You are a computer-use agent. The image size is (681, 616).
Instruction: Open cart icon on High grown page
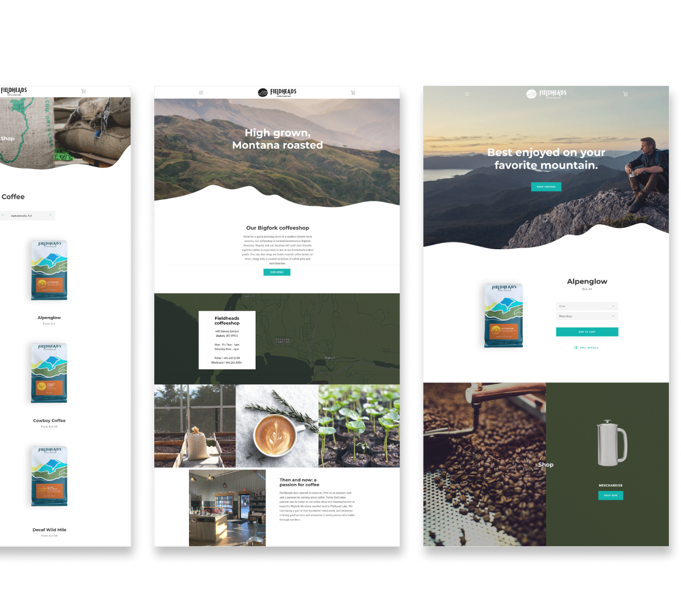pos(353,93)
